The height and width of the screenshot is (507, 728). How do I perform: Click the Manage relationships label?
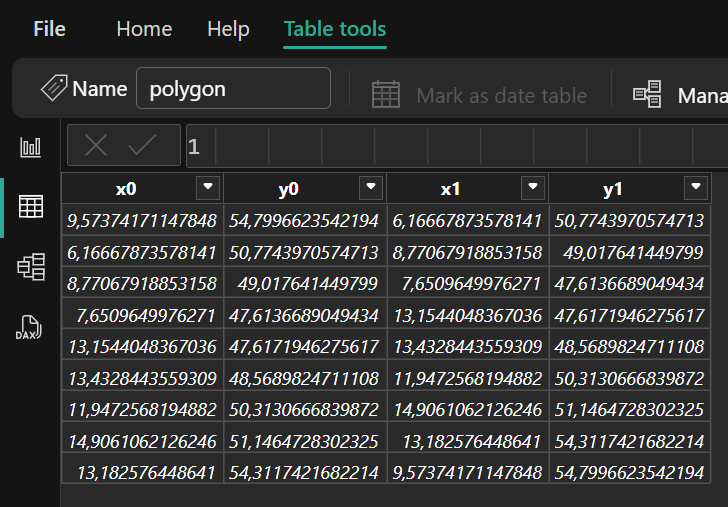(x=702, y=96)
